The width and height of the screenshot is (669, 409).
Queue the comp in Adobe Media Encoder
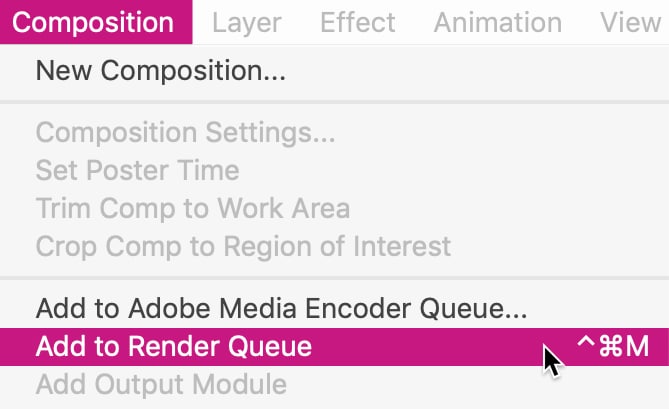(334, 308)
